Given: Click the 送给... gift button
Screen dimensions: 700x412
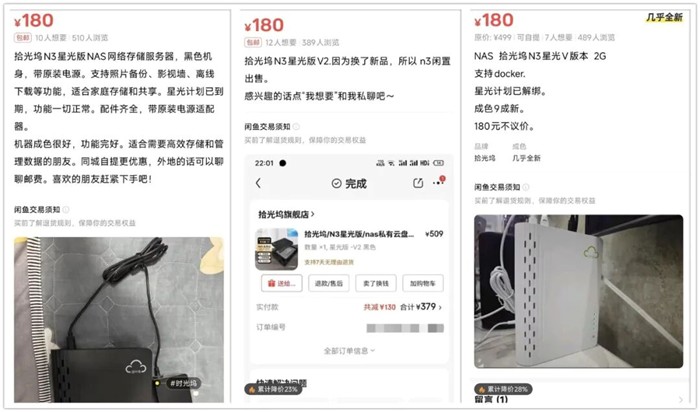Looking at the screenshot, I should (282, 283).
